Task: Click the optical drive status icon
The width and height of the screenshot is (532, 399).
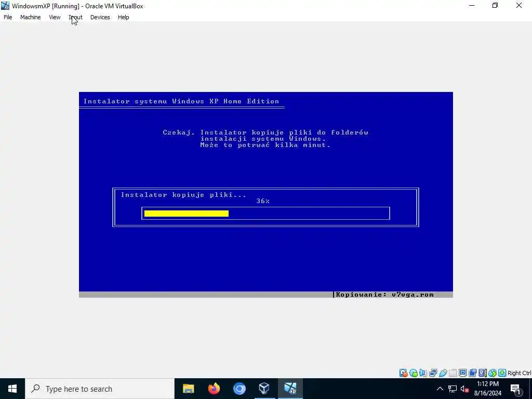Action: 413,373
